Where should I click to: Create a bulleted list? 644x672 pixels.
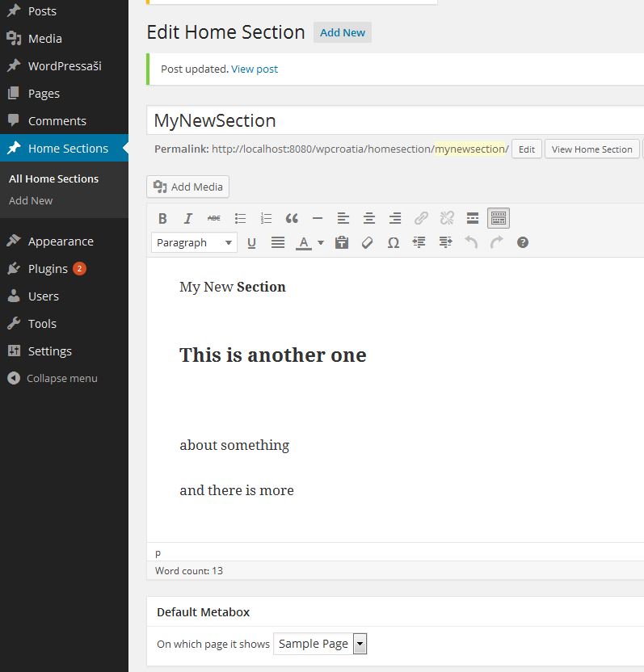[x=240, y=219]
